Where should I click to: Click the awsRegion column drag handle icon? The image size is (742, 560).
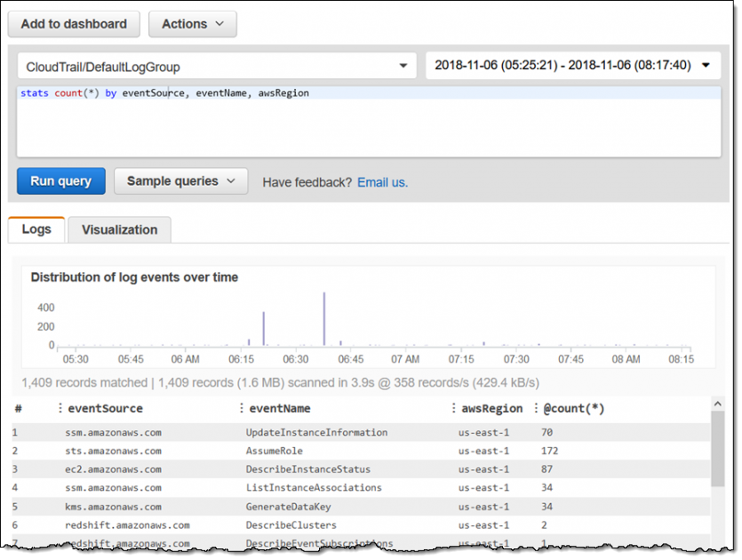(x=453, y=408)
